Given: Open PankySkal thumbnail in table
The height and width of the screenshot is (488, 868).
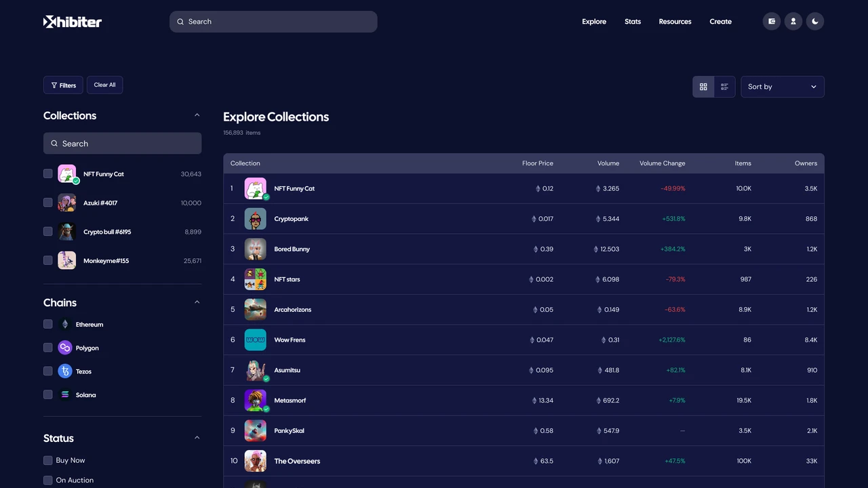Looking at the screenshot, I should point(256,430).
